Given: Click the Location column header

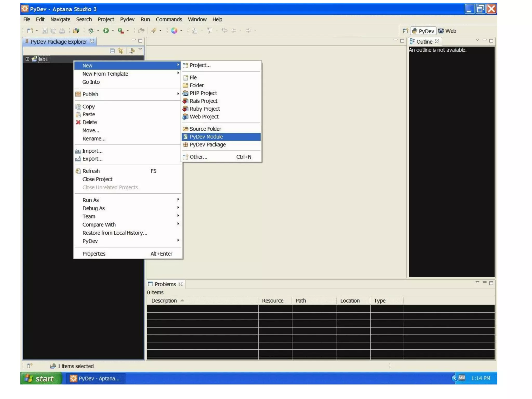Looking at the screenshot, I should pos(353,301).
